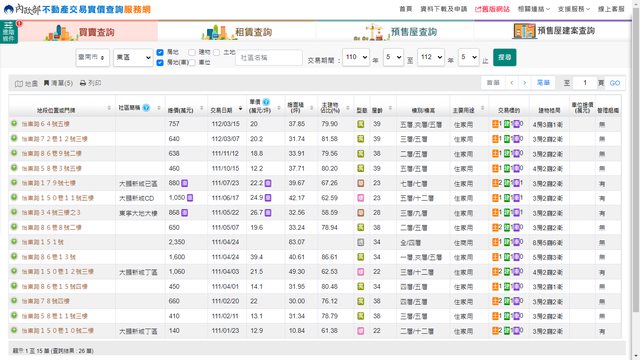
Task: Click the 社區名稱 community name input field
Action: 269,58
